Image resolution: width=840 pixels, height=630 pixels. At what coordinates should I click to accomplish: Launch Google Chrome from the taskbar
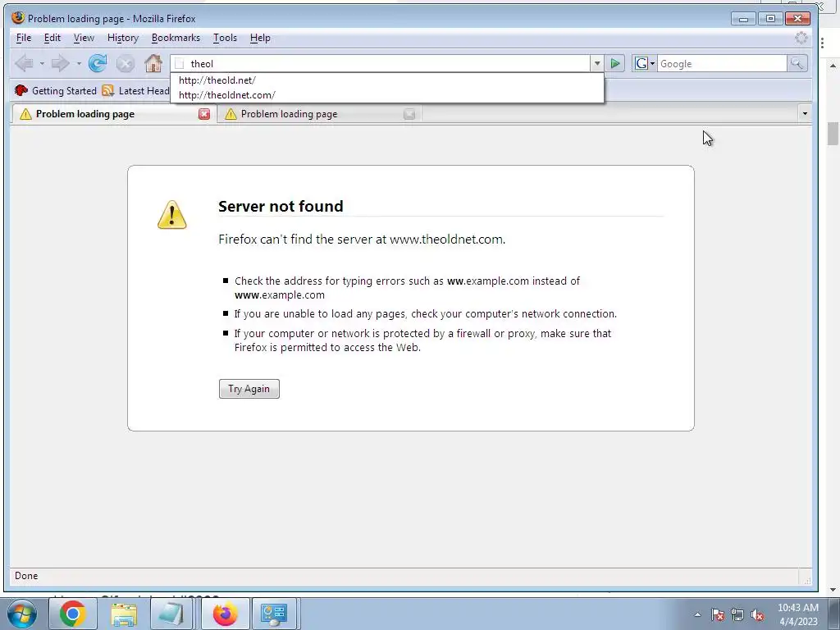[73, 614]
